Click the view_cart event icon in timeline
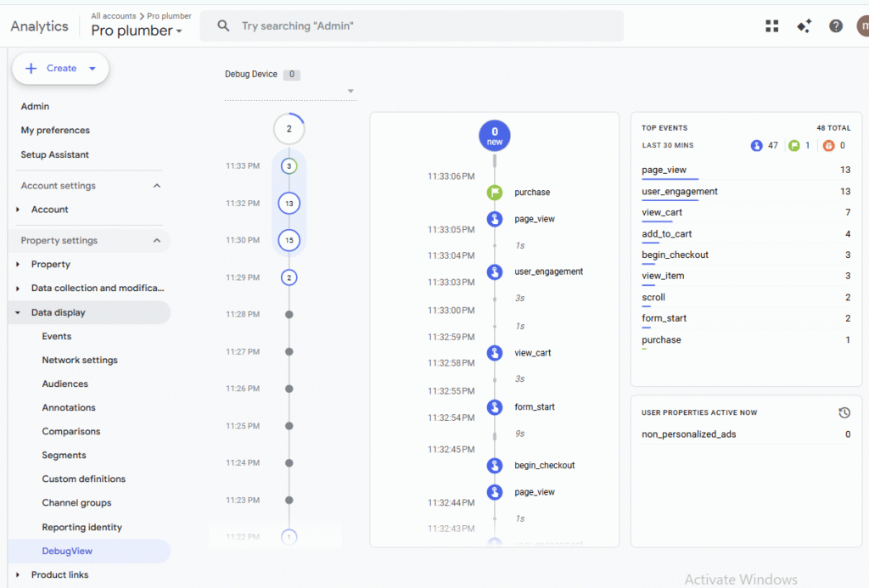Image resolution: width=869 pixels, height=588 pixels. (x=495, y=353)
